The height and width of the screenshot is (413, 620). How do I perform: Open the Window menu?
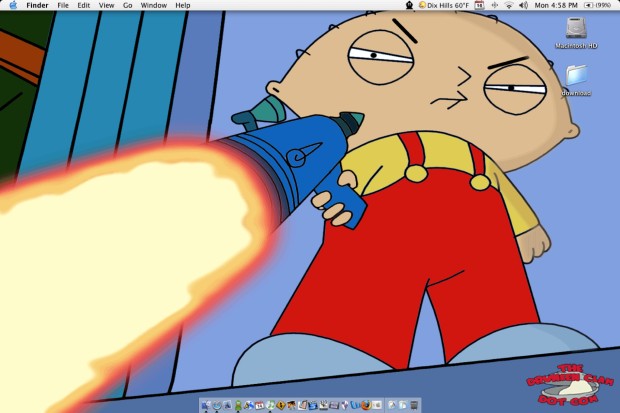pos(153,5)
